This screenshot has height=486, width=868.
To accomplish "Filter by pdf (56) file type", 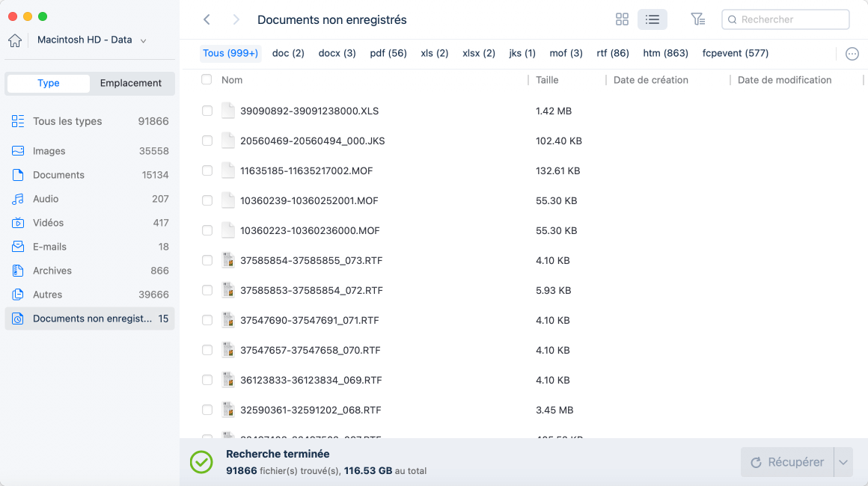I will (x=388, y=53).
